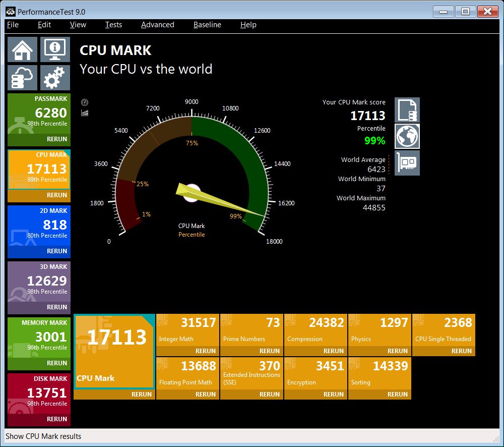Click the 'Your CPU vs the world' subtitle
504x447 pixels.
pos(146,69)
